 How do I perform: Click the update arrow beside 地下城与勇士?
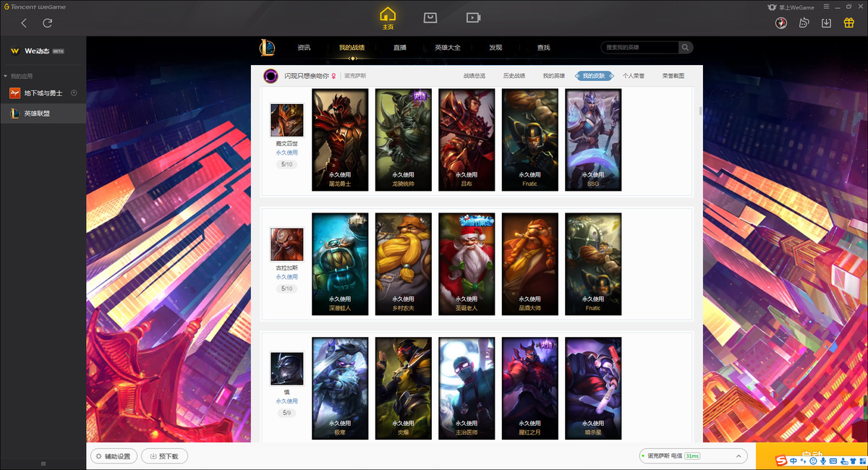74,93
